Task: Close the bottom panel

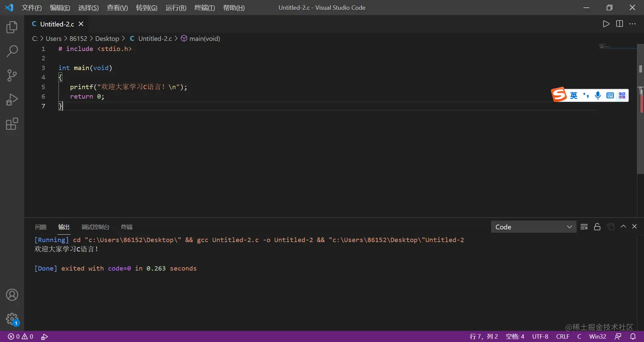Action: pos(634,227)
